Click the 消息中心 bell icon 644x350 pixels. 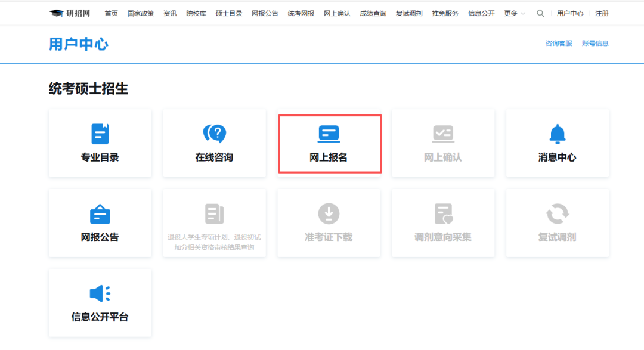click(558, 134)
